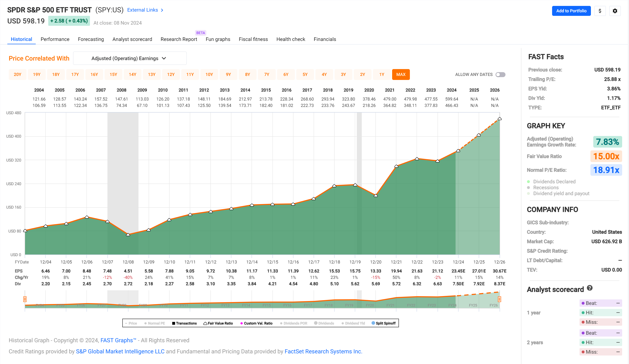Select the 20Y time range
The image size is (629, 364).
click(18, 75)
